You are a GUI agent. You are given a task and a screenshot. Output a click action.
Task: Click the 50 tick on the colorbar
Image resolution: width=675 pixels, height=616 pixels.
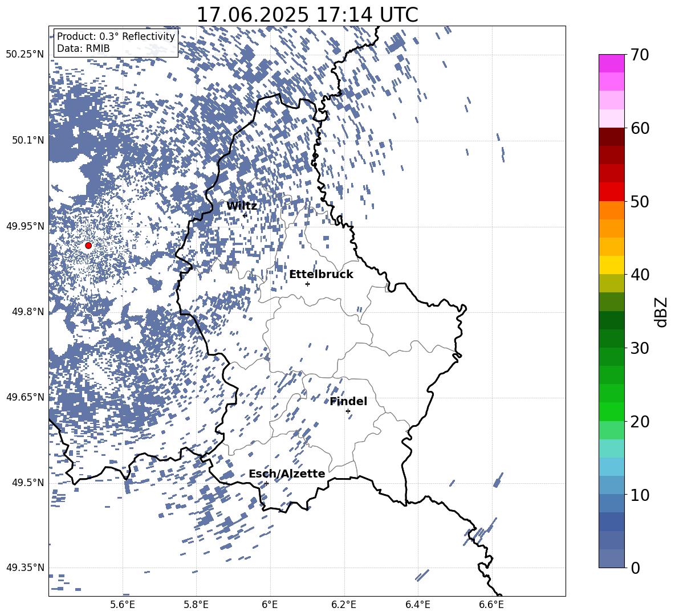[639, 201]
